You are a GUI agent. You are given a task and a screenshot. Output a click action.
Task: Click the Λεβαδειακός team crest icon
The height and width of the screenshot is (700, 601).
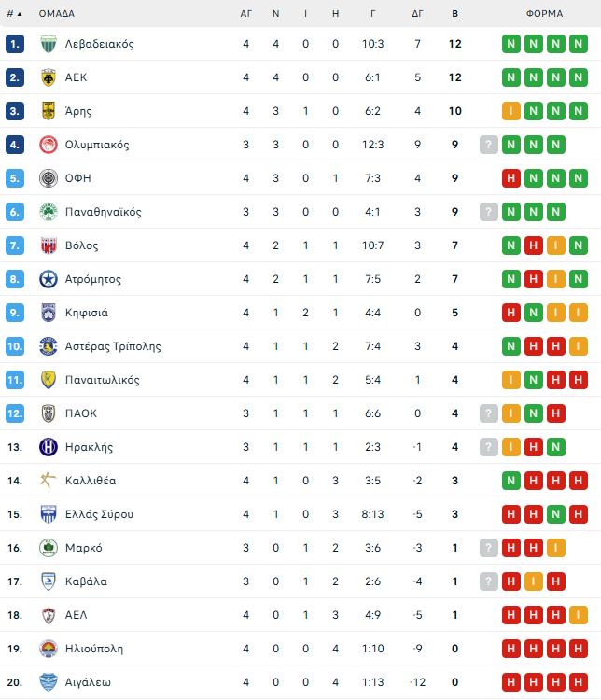click(49, 44)
